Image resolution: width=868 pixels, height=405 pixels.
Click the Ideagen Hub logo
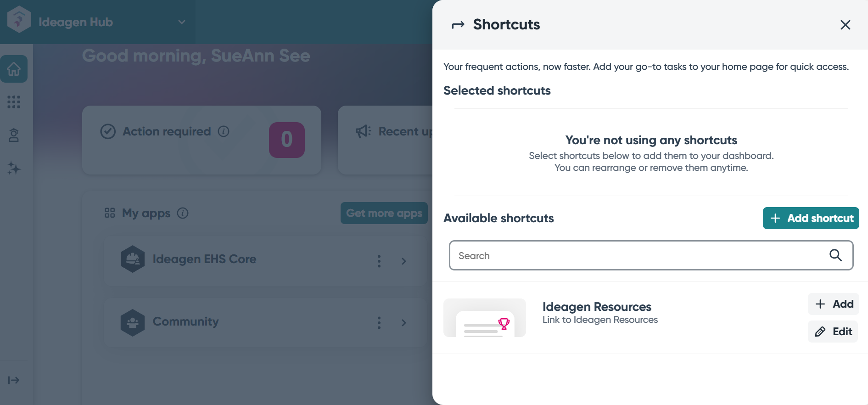point(19,20)
